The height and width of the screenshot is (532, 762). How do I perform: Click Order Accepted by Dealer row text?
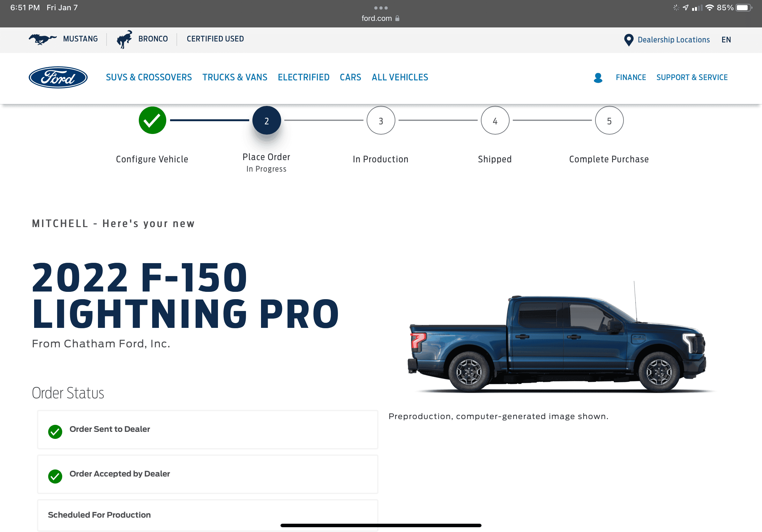119,474
